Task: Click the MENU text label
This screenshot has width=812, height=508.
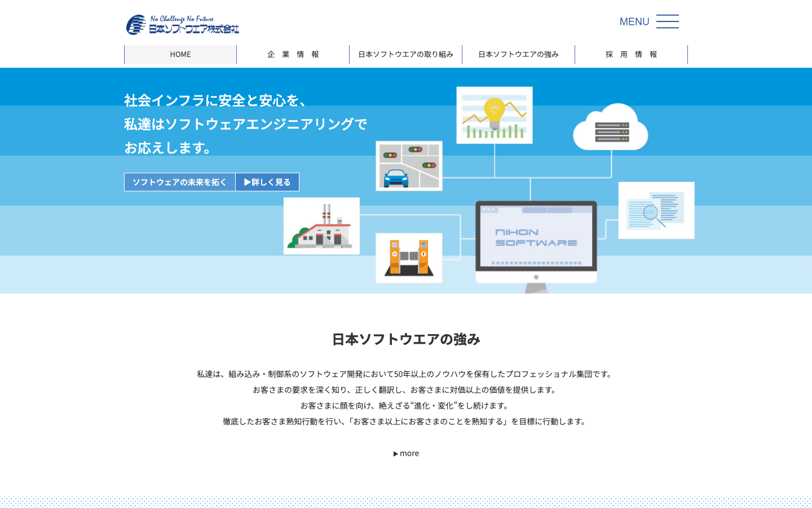Action: (x=634, y=21)
